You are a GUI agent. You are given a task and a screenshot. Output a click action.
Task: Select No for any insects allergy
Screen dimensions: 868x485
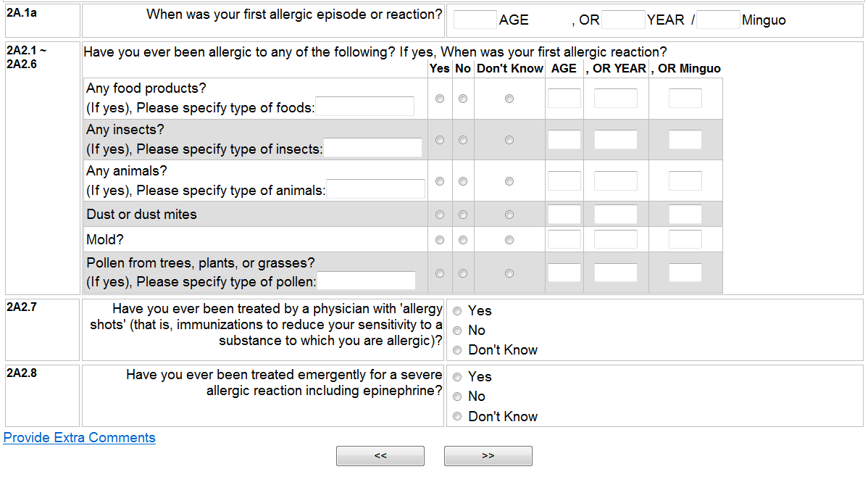[463, 140]
